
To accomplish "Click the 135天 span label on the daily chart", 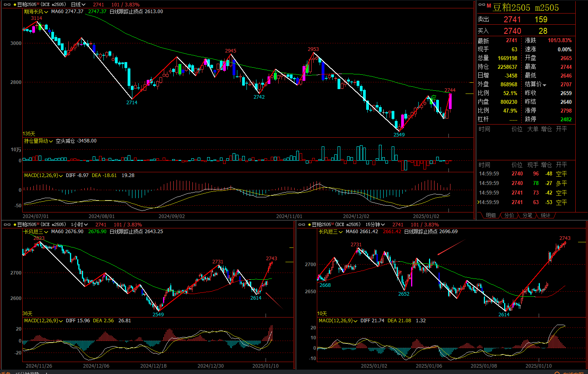I will coord(29,134).
